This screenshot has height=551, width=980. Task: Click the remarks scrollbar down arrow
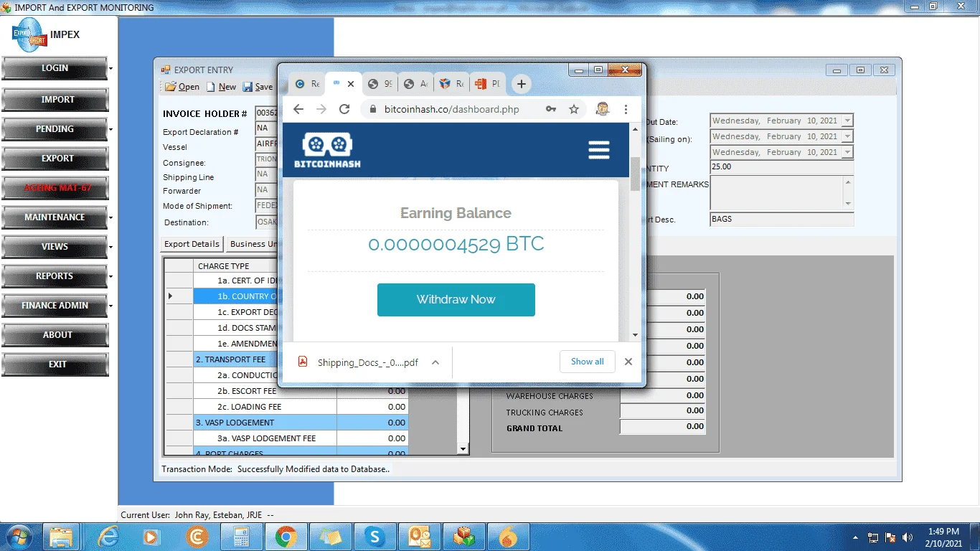tap(848, 204)
